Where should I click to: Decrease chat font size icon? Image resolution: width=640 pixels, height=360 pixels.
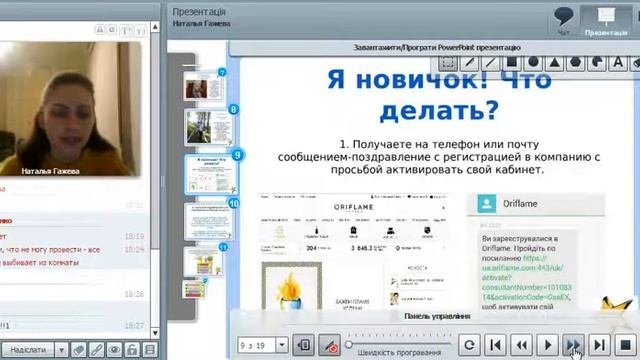(141, 31)
